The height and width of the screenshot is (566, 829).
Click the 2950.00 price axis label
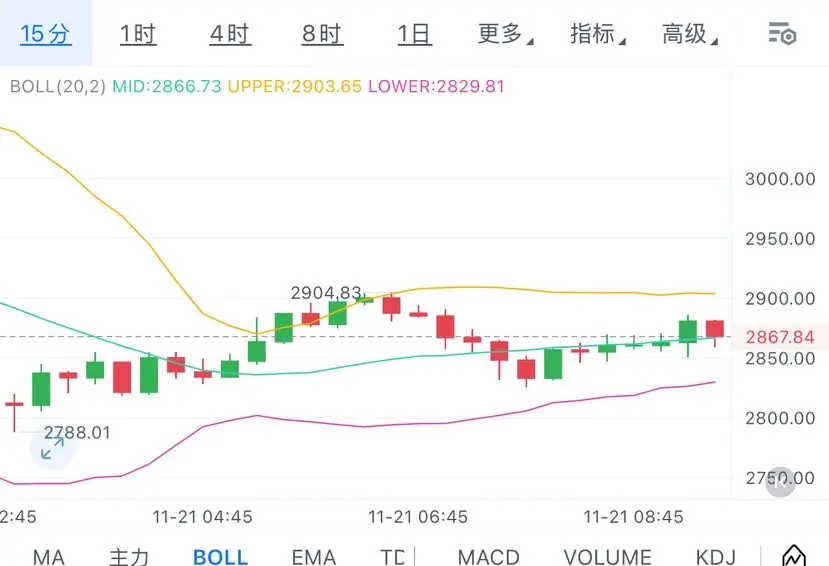(780, 239)
